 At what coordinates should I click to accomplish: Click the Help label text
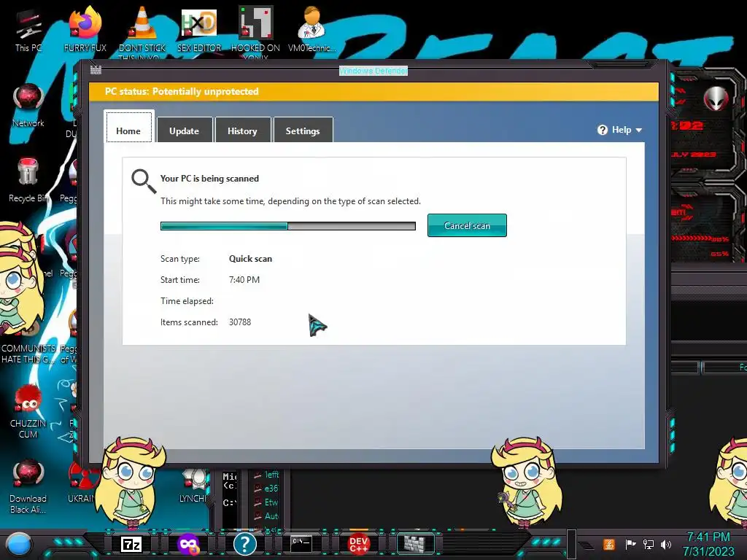point(622,130)
